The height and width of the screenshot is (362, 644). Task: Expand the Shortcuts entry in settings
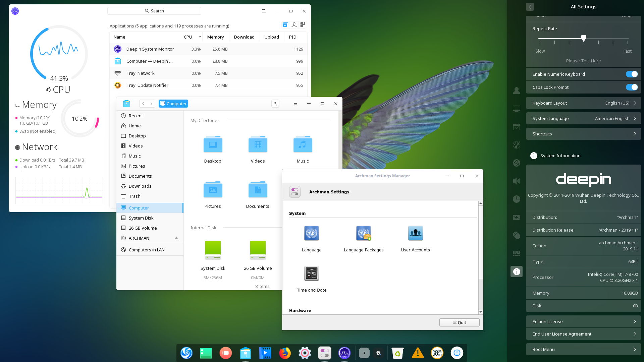tap(583, 134)
